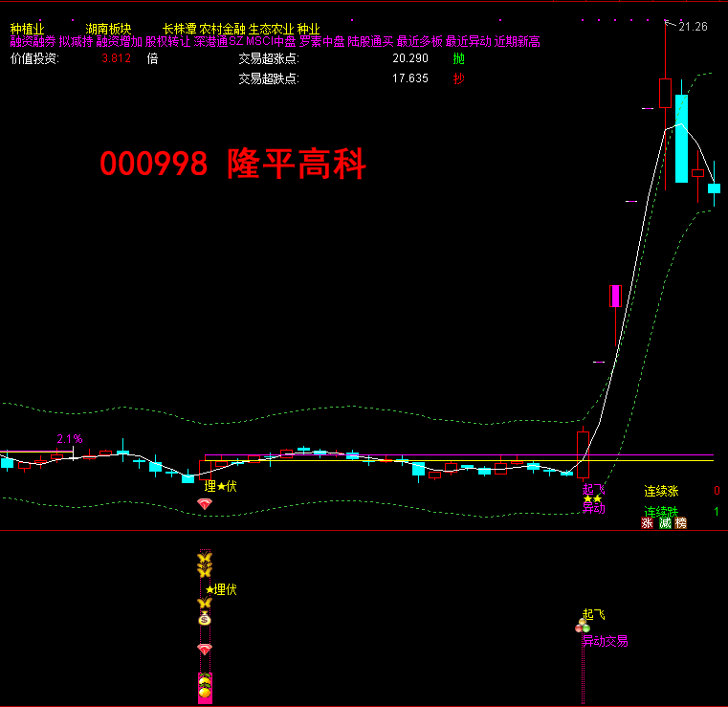Viewport: 728px width, 707px height.
Task: Click the red 涨 icon badge
Action: (x=647, y=522)
